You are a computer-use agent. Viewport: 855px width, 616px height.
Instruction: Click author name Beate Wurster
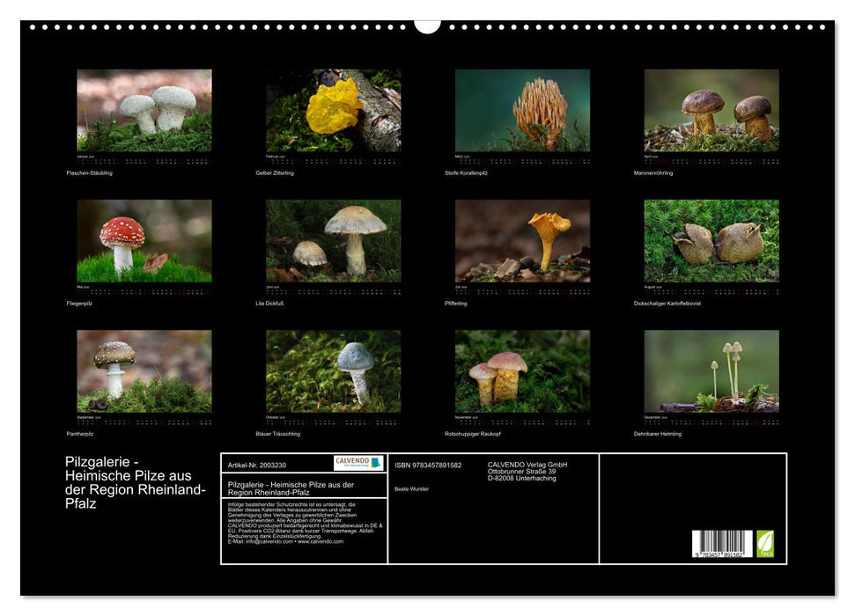pyautogui.click(x=411, y=488)
